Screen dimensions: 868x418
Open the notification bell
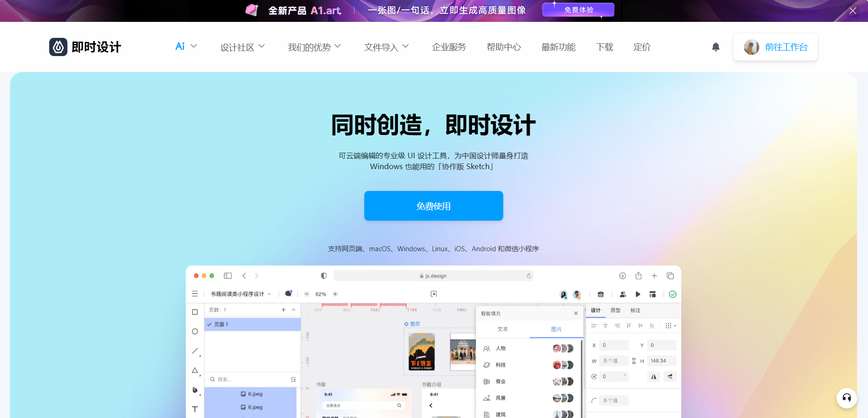point(716,47)
